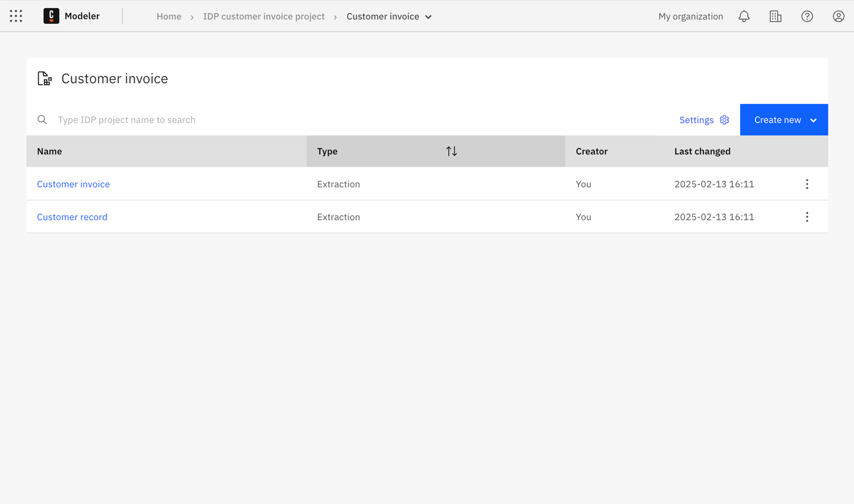Viewport: 854px width, 504px height.
Task: Click the organization management building icon
Action: click(x=775, y=16)
